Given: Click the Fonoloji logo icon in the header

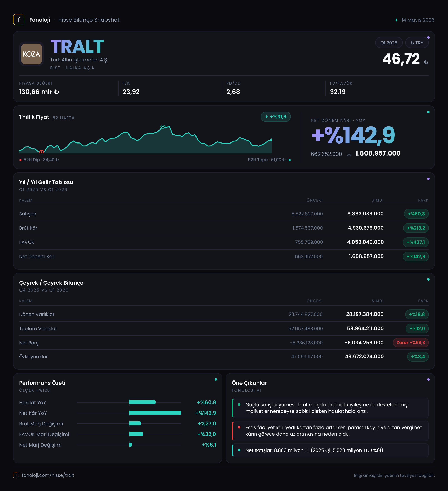Looking at the screenshot, I should click(19, 20).
